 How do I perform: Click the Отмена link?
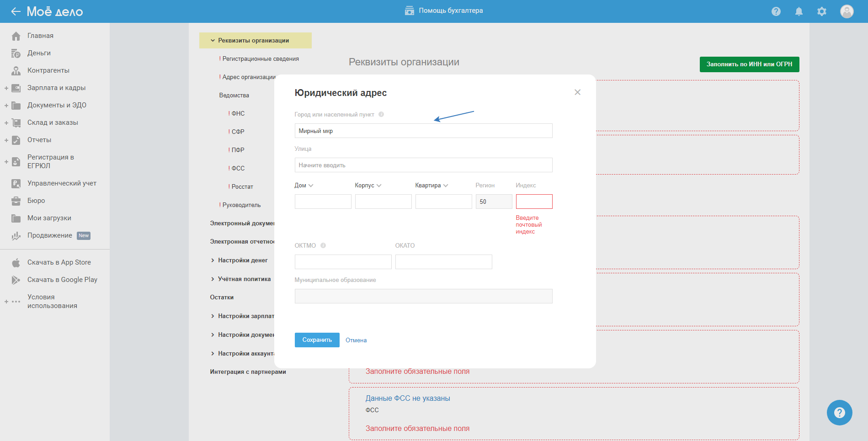[356, 340]
